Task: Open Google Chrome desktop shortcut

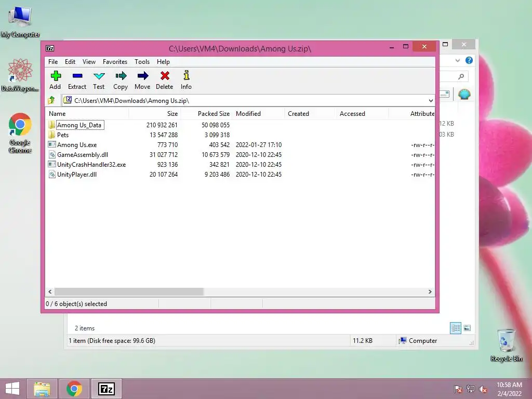Action: (20, 132)
